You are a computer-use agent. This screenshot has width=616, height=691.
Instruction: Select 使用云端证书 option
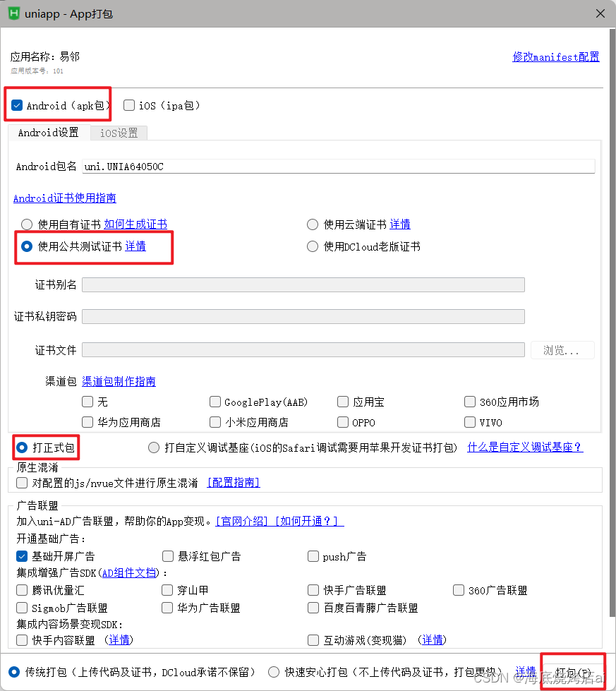pos(313,224)
